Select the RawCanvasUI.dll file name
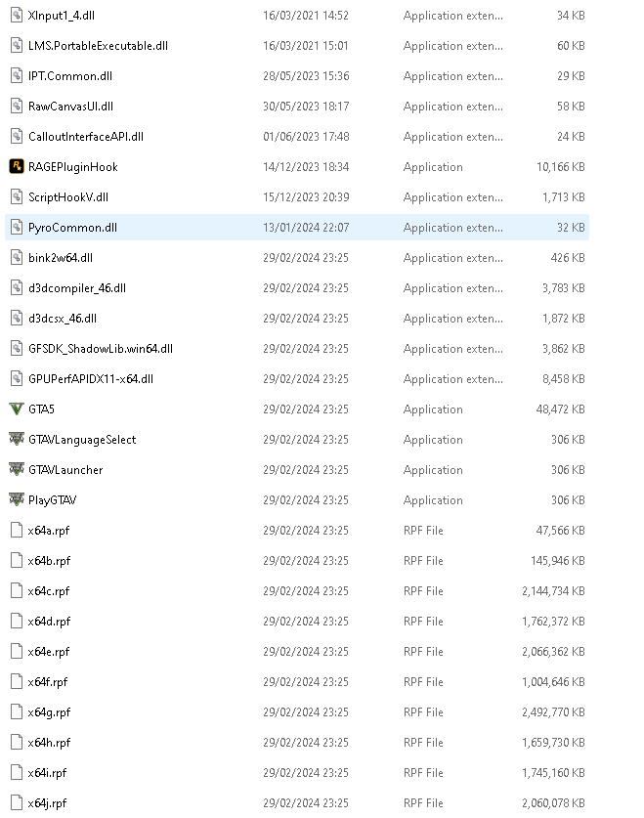The image size is (644, 818). [70, 107]
